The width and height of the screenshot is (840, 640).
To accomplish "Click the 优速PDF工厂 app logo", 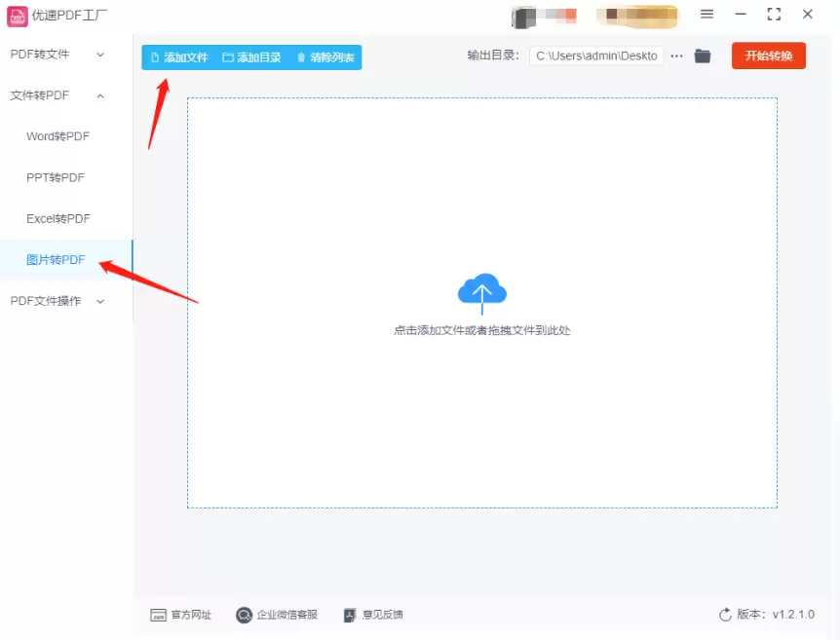I will tap(18, 15).
